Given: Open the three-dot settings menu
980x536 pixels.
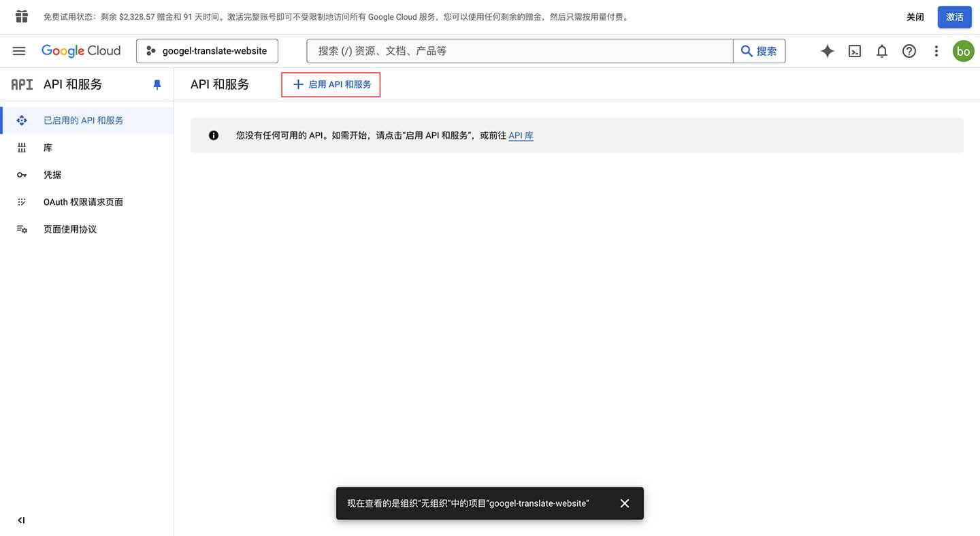Looking at the screenshot, I should coord(936,51).
